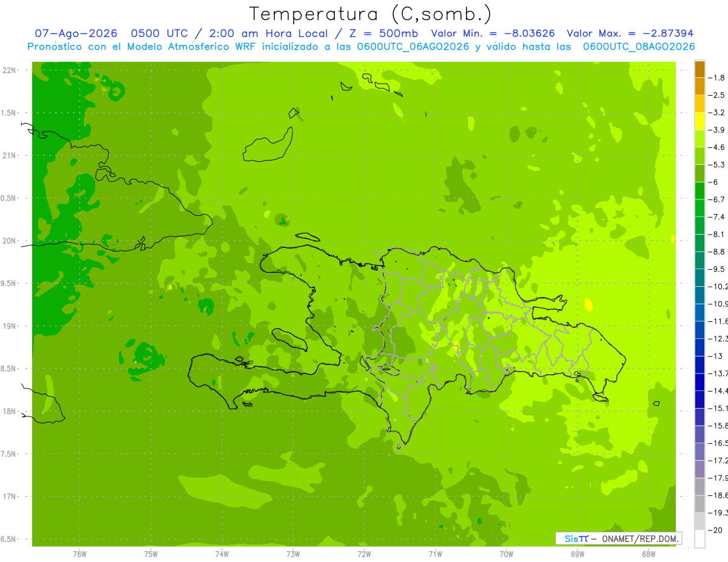Click the "-2.5" colorbar label
Viewport: 728px width, 562px height.
[716, 95]
